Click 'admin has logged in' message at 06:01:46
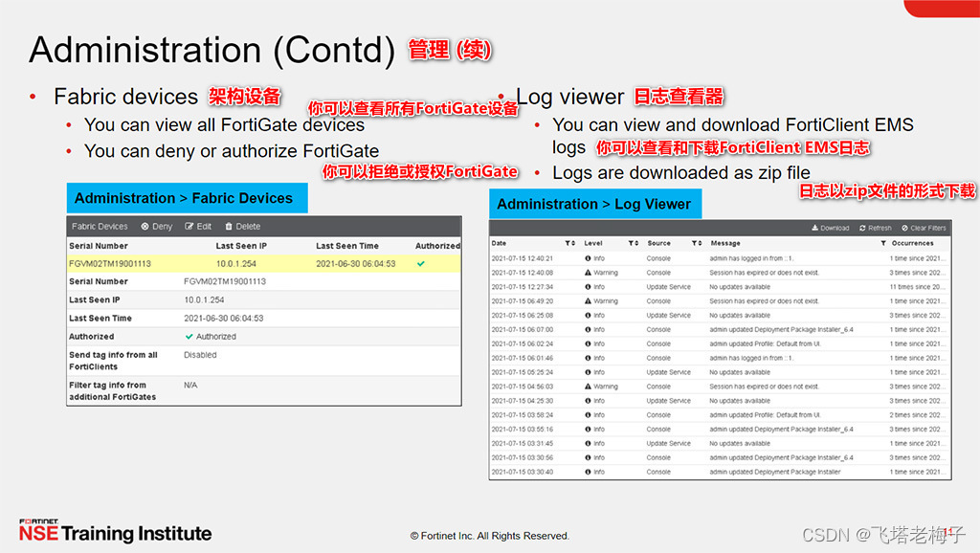 [751, 358]
